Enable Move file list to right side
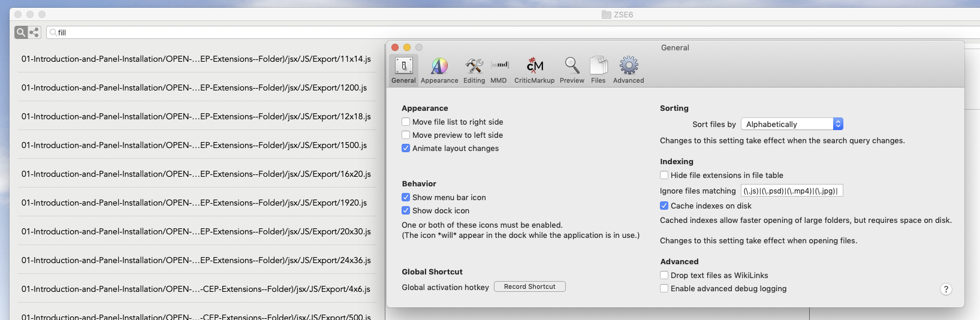The width and height of the screenshot is (980, 320). 406,122
